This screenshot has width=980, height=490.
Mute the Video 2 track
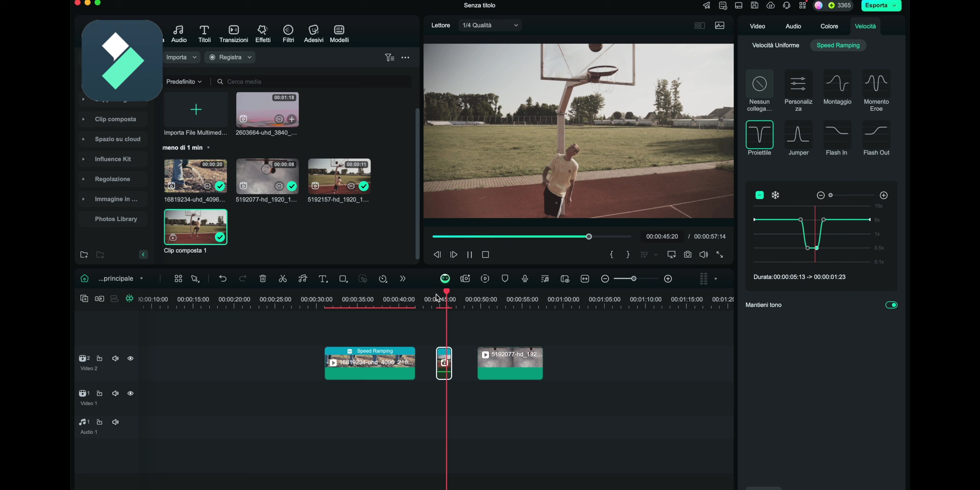[115, 358]
